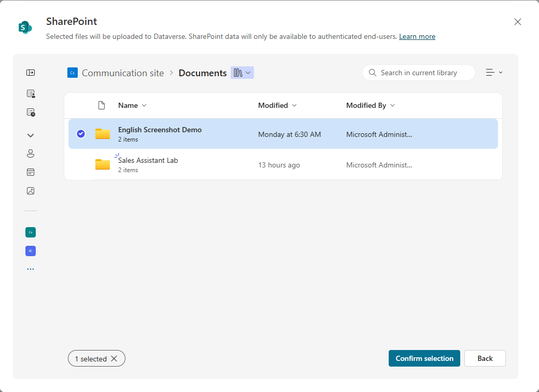Click the ellipsis more-sites icon
Image resolution: width=539 pixels, height=392 pixels.
[x=31, y=269]
